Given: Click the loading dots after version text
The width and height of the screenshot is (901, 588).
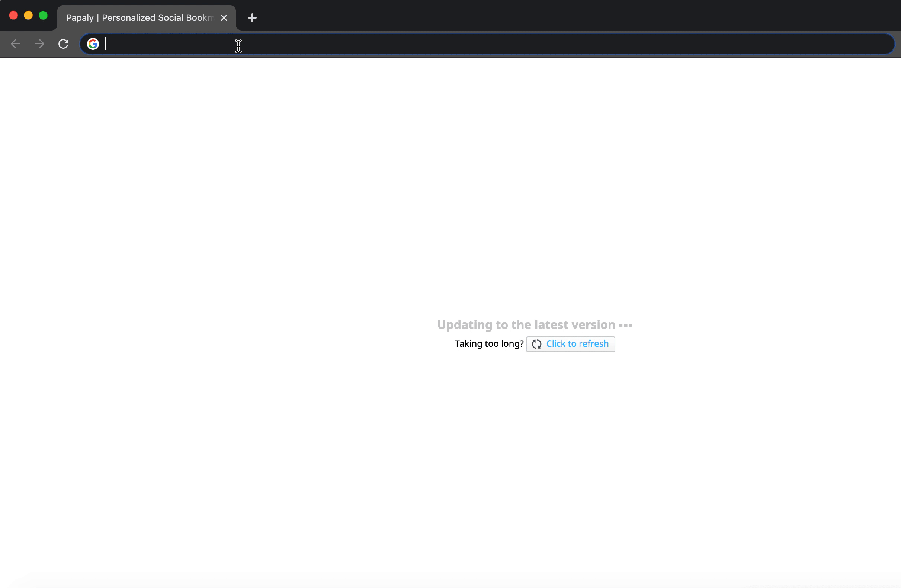Looking at the screenshot, I should click(625, 325).
